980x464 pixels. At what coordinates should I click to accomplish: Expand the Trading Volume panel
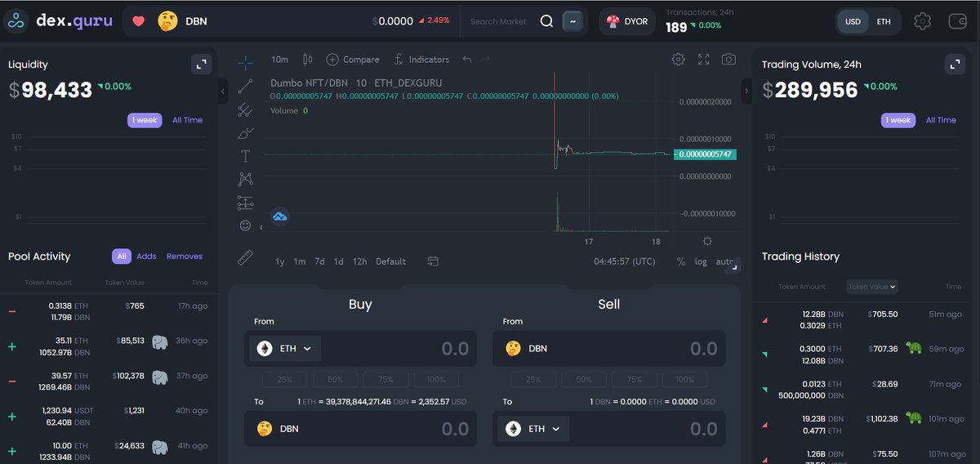(x=955, y=65)
